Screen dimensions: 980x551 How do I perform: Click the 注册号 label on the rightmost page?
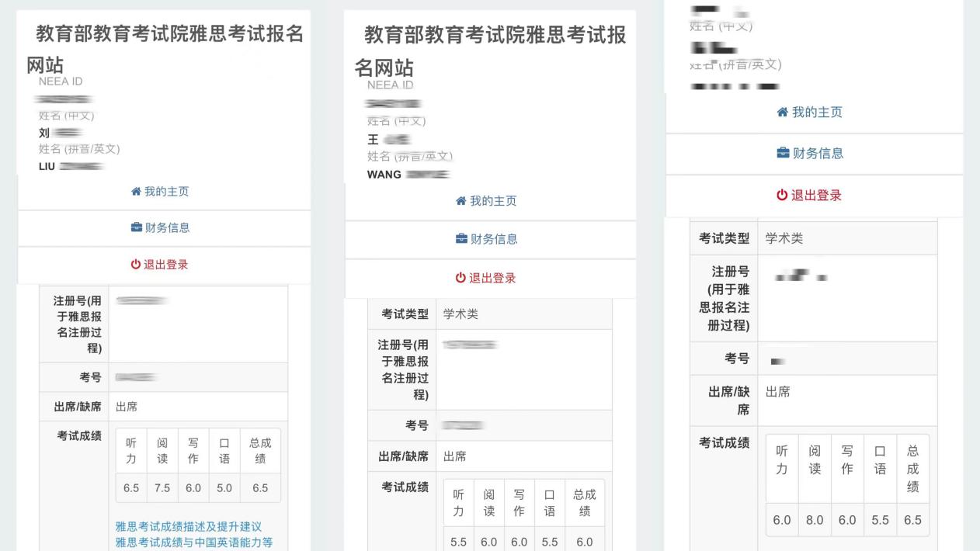point(725,299)
